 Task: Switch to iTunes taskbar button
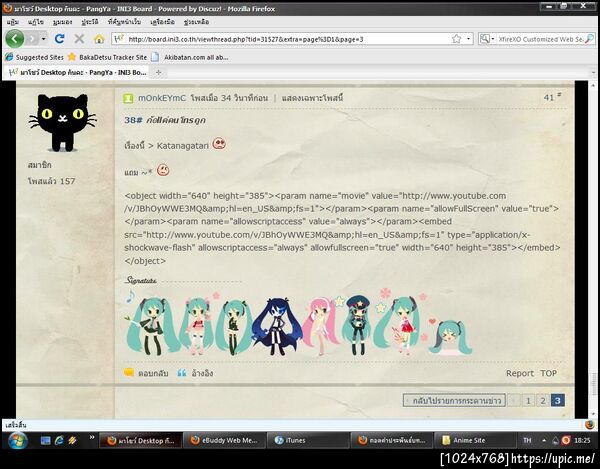click(308, 440)
